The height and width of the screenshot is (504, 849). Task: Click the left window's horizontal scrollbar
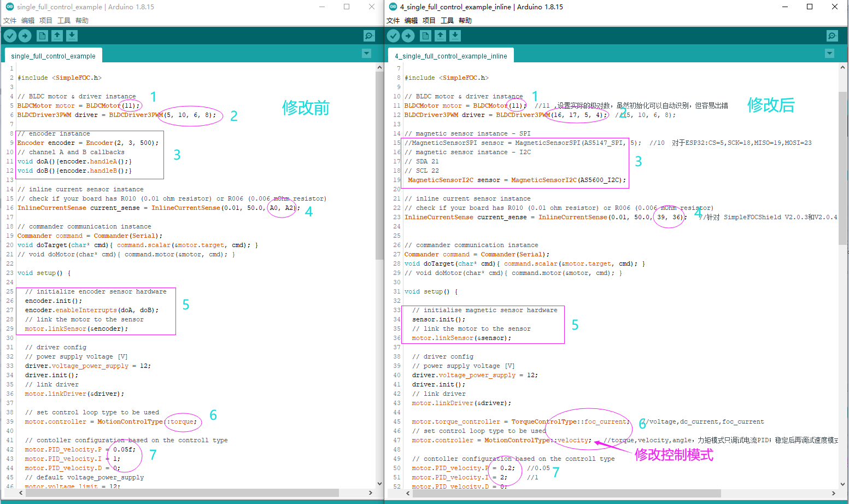pos(164,493)
